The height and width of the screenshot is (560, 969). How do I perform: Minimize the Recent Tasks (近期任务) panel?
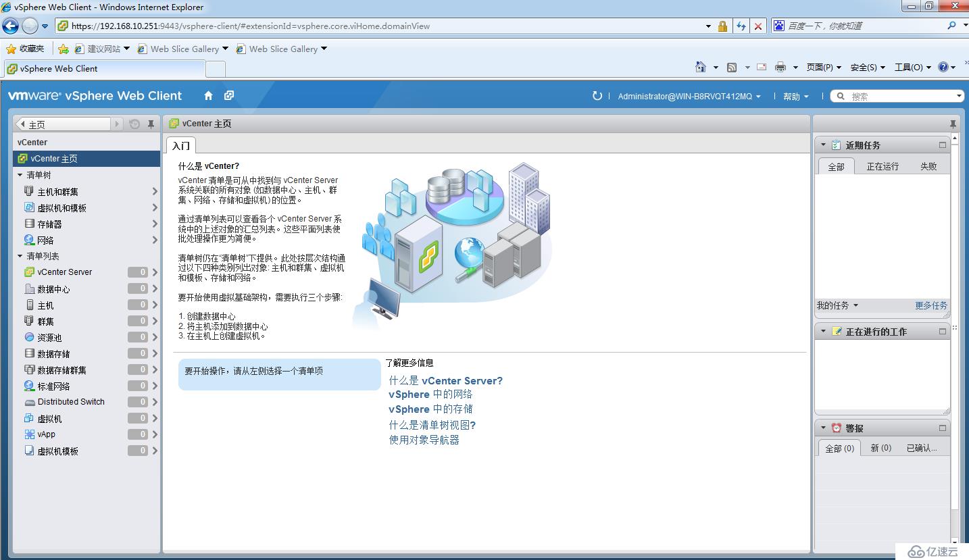point(943,145)
